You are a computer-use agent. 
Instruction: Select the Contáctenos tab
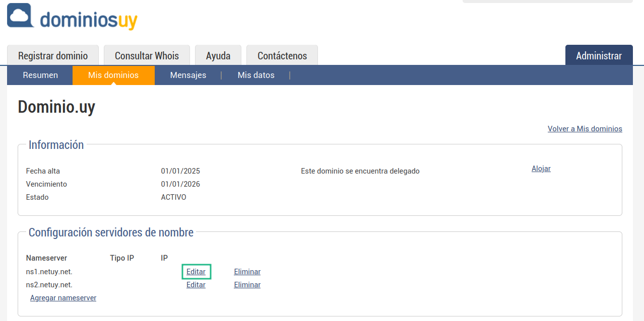[282, 56]
